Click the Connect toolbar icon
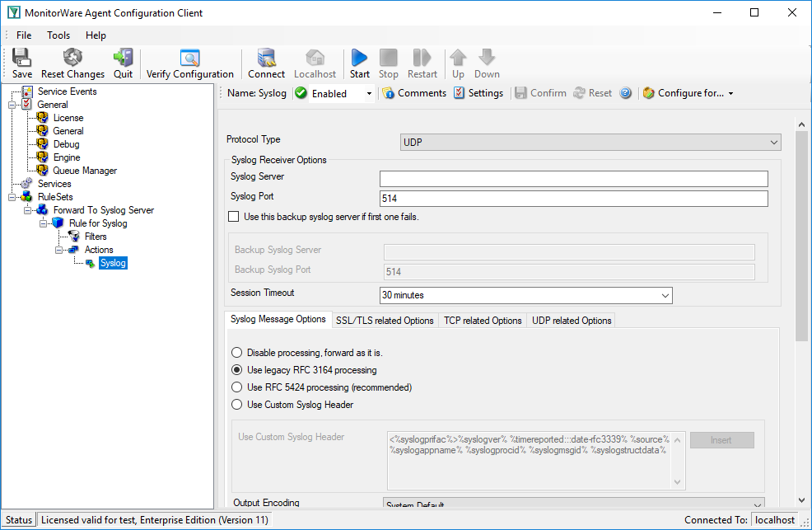 click(266, 63)
